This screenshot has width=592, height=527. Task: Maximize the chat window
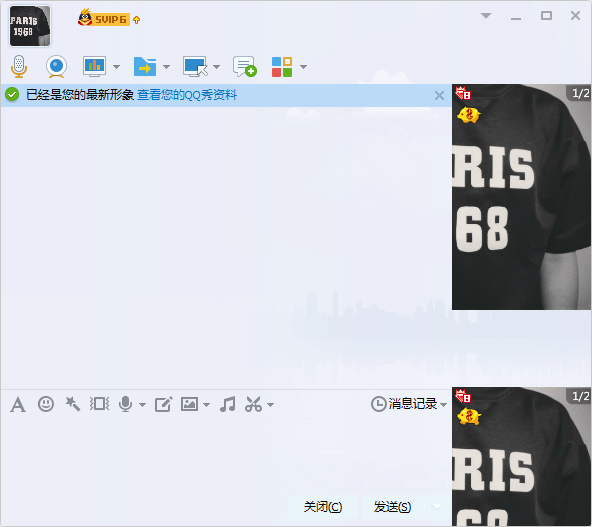546,16
